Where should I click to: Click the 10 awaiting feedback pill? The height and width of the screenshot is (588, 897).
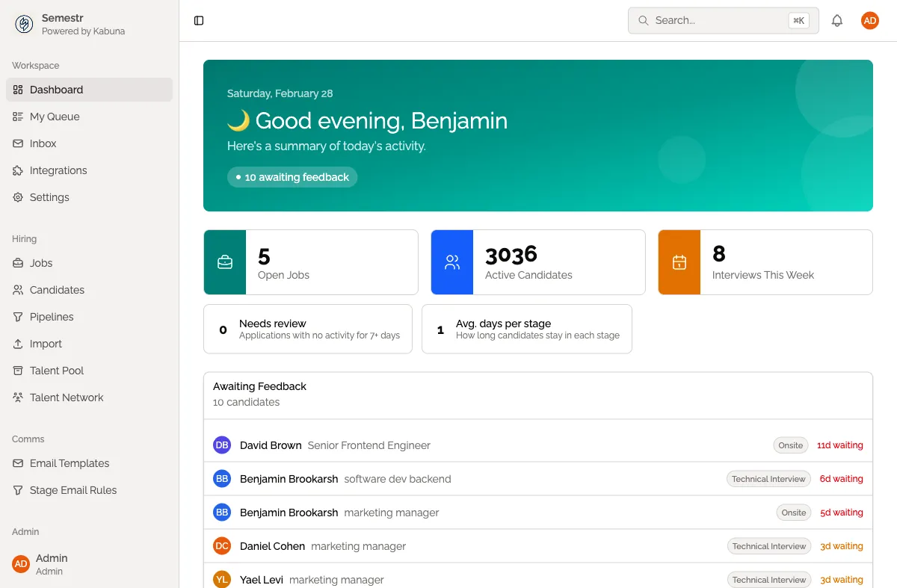(292, 177)
